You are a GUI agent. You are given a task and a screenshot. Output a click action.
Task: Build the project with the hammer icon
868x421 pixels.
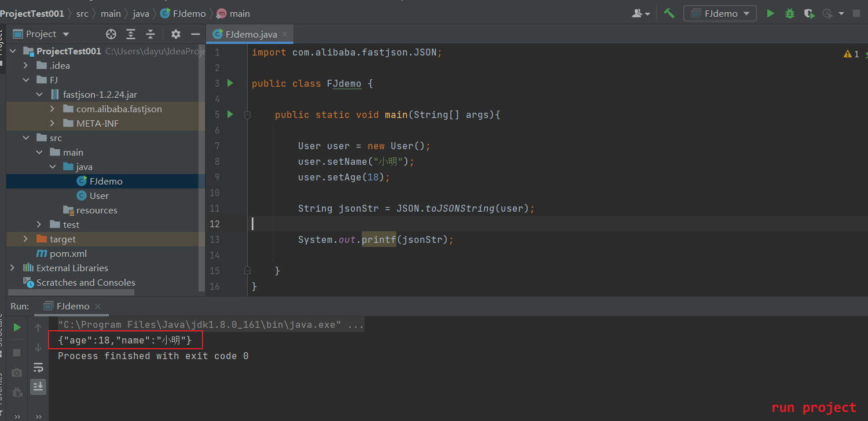669,13
